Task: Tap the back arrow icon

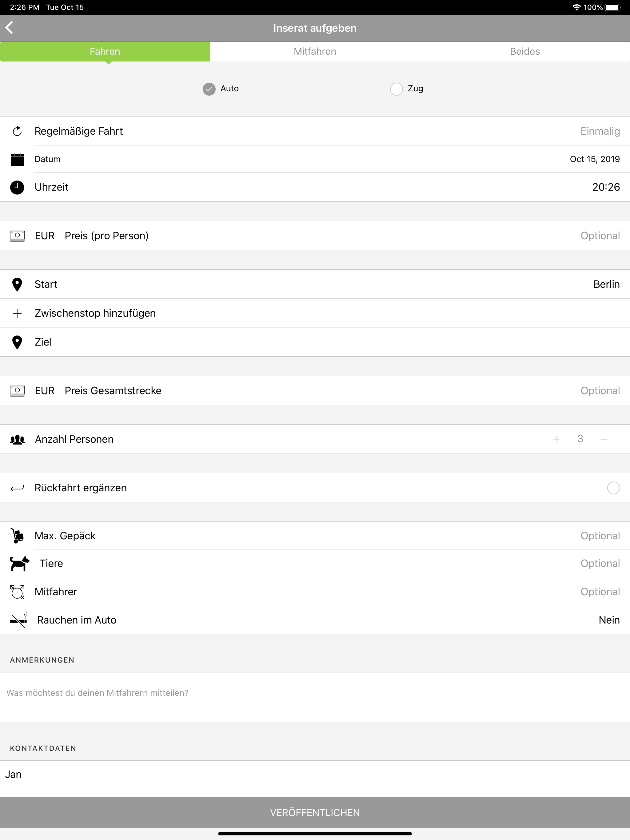Action: coord(10,28)
